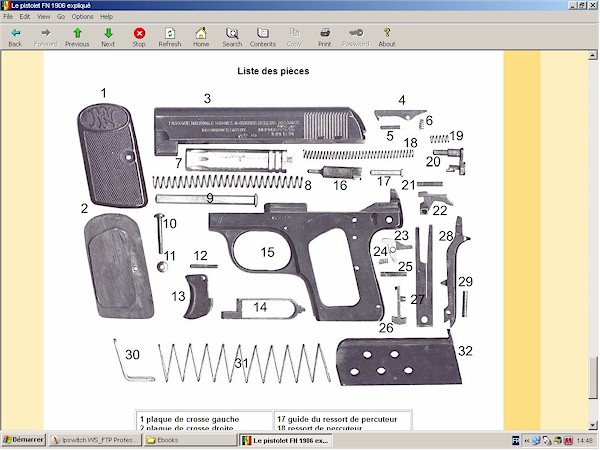Viewport: 600px width, 450px height.
Task: Click the red Stop button
Action: click(x=139, y=37)
